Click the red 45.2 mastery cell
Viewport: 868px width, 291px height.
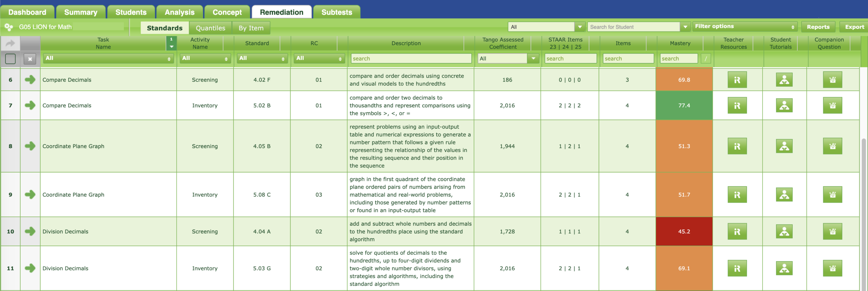coord(684,232)
